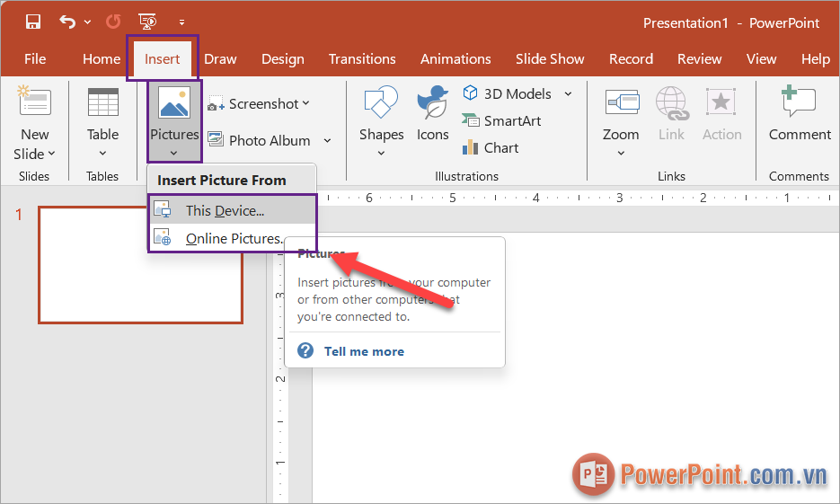The width and height of the screenshot is (840, 504).
Task: Click the Photo Album label
Action: pyautogui.click(x=270, y=140)
